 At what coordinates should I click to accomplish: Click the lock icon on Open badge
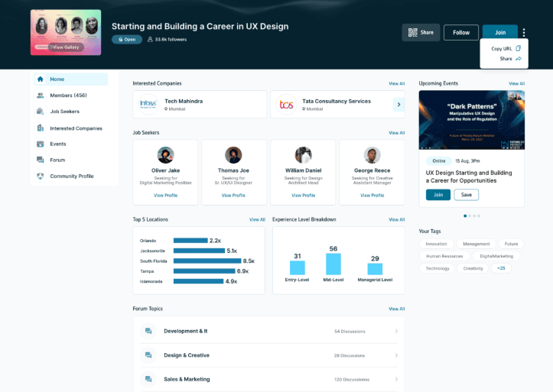(121, 40)
